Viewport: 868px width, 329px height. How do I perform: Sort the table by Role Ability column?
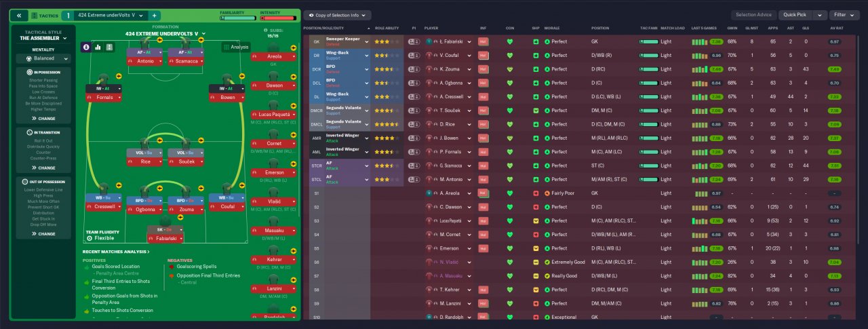(x=388, y=28)
